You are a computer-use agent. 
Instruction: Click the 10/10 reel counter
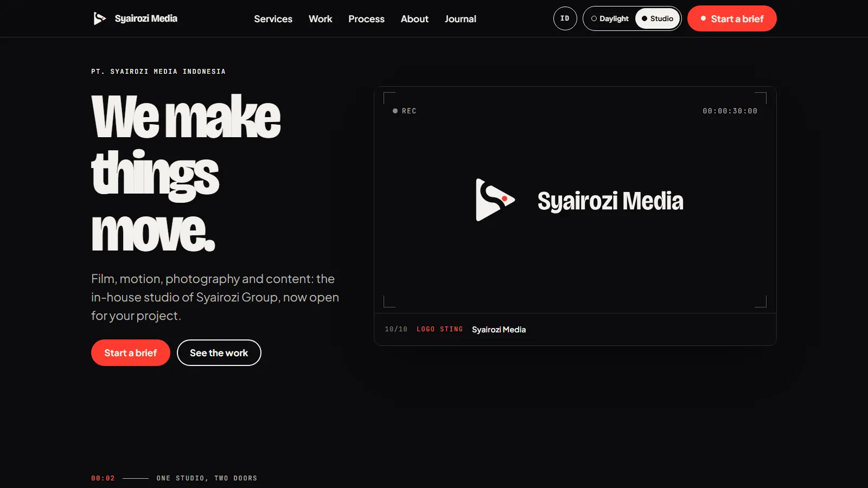[x=396, y=329]
